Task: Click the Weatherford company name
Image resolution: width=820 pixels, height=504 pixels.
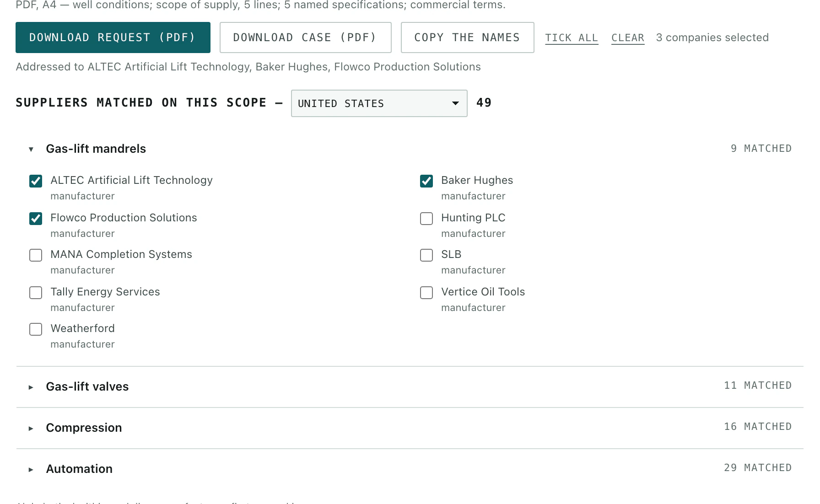Action: point(83,328)
